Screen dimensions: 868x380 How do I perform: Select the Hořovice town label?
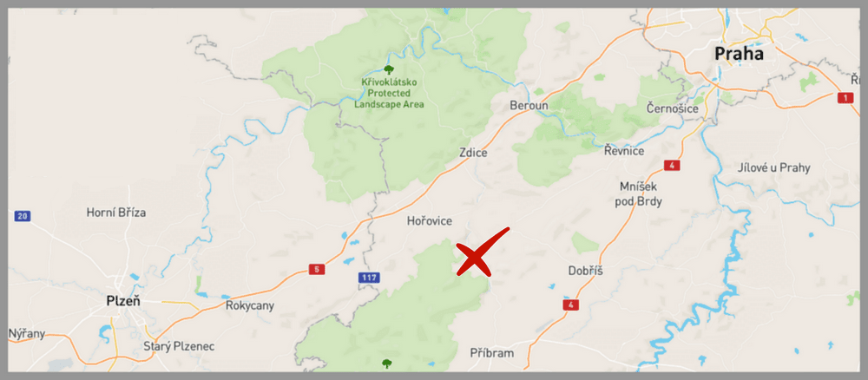tap(430, 221)
